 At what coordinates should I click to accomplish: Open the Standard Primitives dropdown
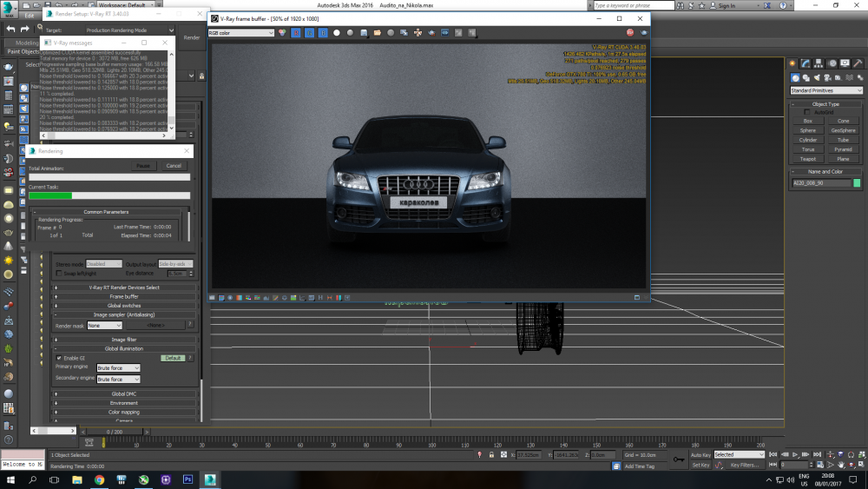point(826,90)
